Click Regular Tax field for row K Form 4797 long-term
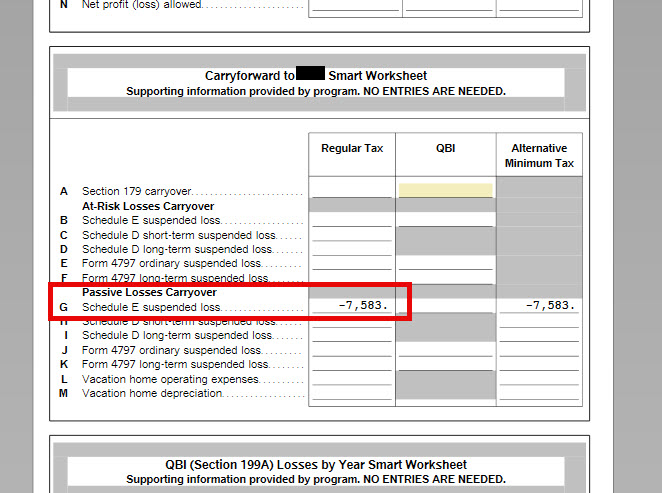 click(352, 364)
